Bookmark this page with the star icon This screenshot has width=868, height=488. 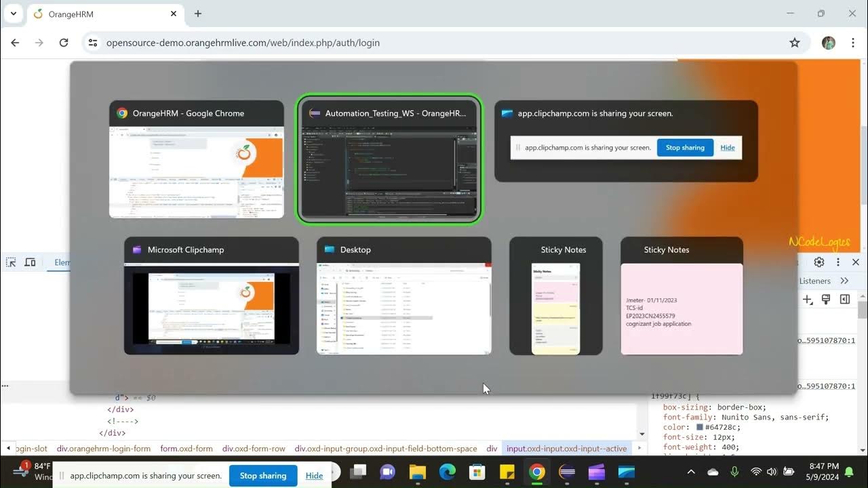coord(795,43)
